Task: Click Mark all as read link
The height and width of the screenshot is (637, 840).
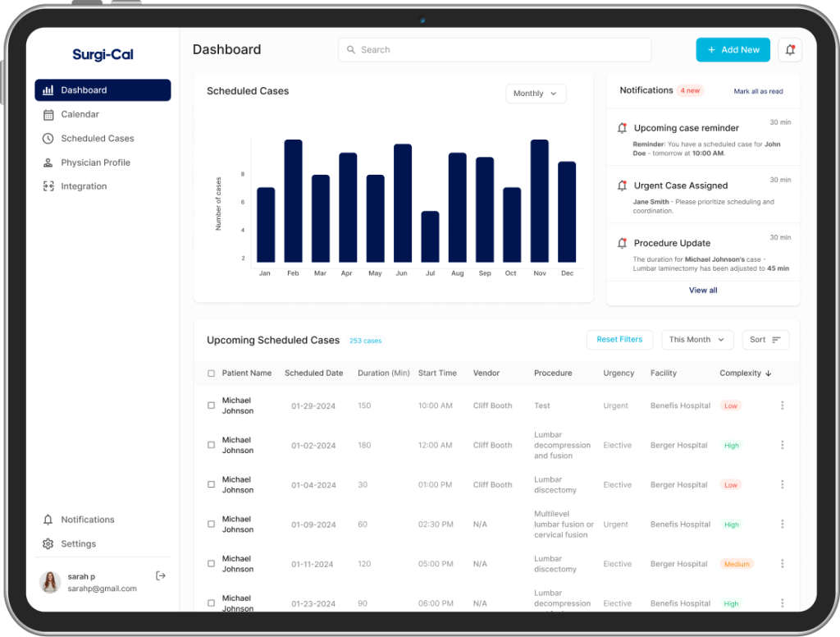Action: point(758,91)
